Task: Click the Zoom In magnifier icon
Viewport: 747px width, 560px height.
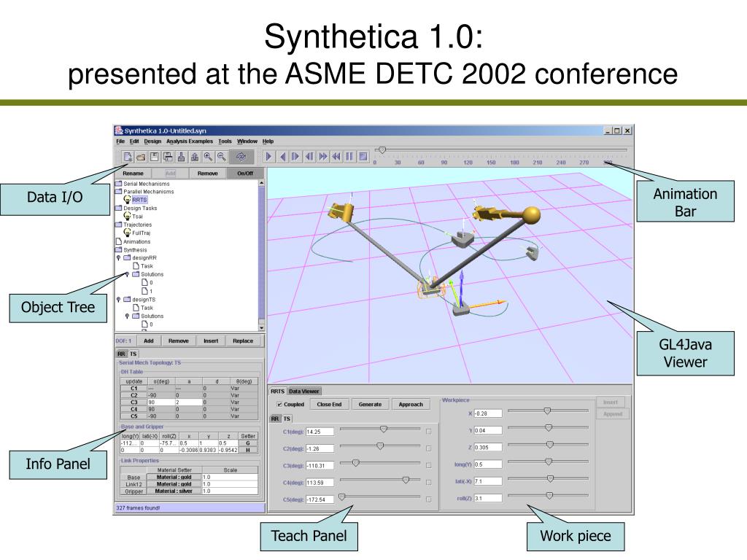Action: coord(208,157)
